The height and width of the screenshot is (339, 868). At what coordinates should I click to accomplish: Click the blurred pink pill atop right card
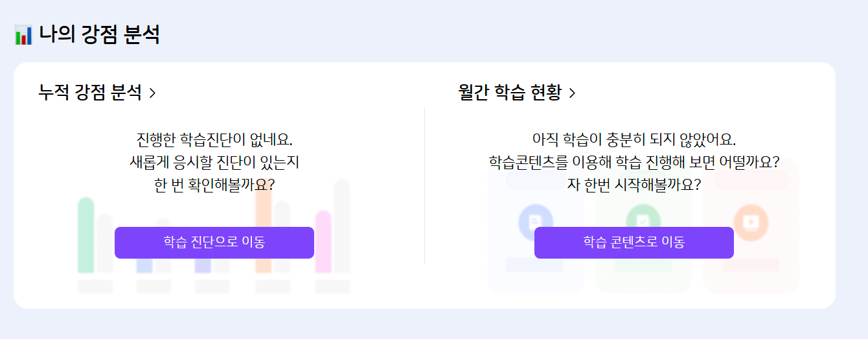[x=751, y=181]
